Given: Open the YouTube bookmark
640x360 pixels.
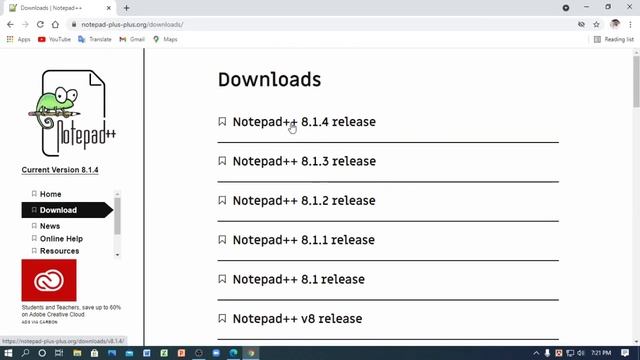Looking at the screenshot, I should (x=54, y=39).
